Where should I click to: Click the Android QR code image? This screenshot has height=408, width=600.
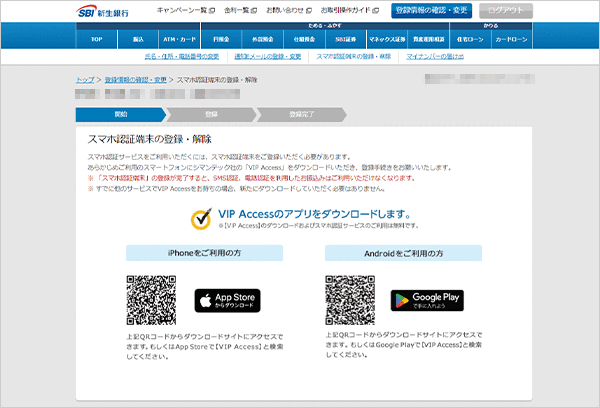click(351, 301)
